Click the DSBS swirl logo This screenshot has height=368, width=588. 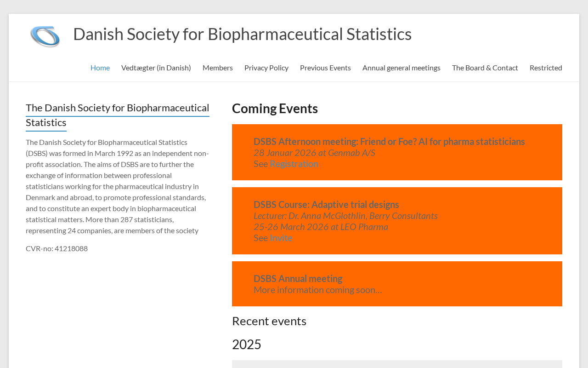coord(45,36)
